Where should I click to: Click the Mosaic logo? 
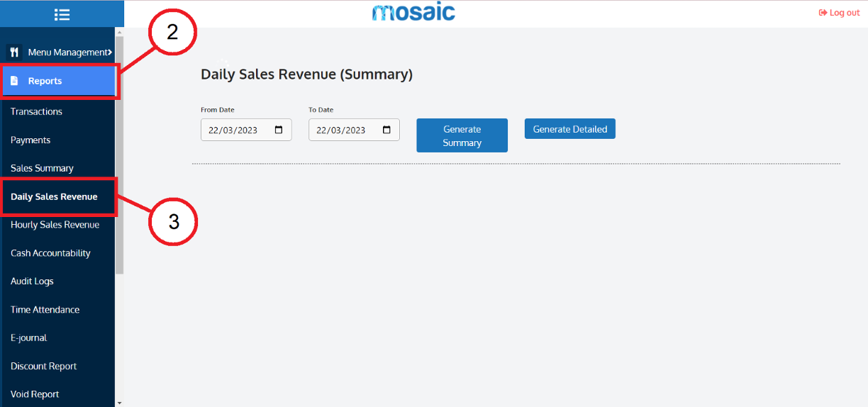[413, 12]
